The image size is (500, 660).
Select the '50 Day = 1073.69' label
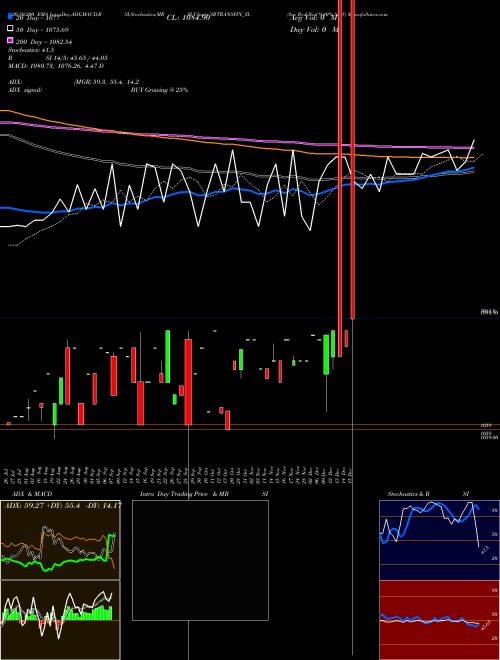[x=43, y=30]
